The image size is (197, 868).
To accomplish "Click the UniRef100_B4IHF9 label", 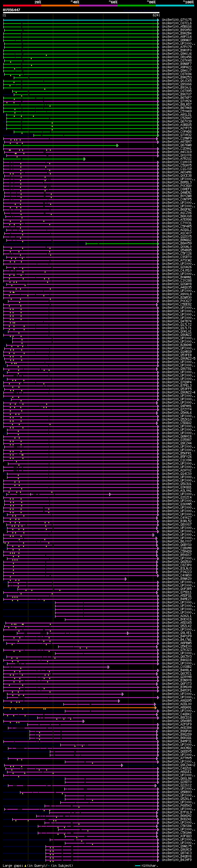I will (177, 860).
